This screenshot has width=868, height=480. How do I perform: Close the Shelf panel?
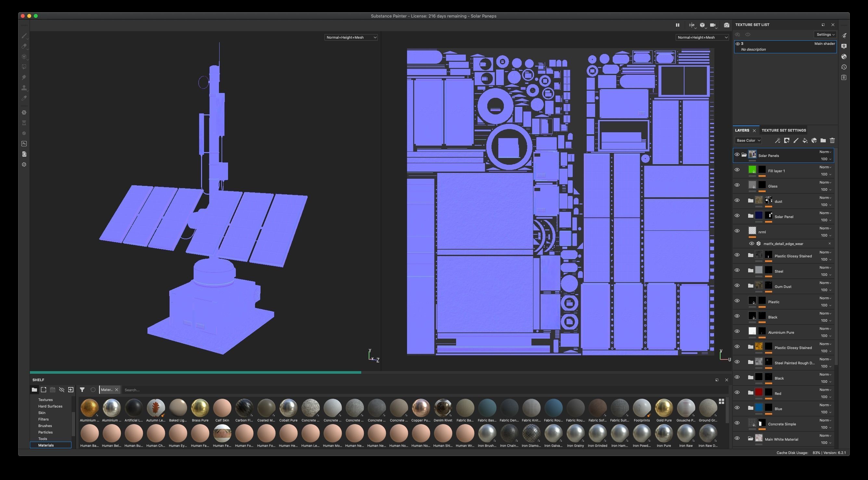click(x=726, y=380)
